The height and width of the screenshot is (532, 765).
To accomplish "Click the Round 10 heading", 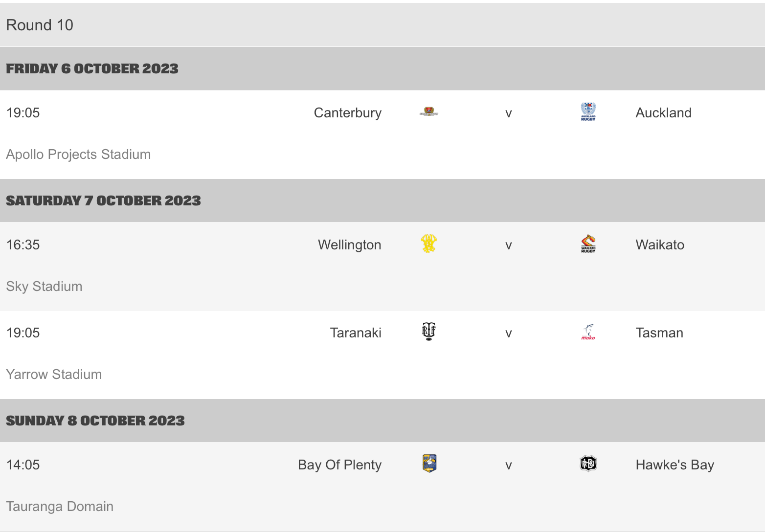I will click(40, 25).
